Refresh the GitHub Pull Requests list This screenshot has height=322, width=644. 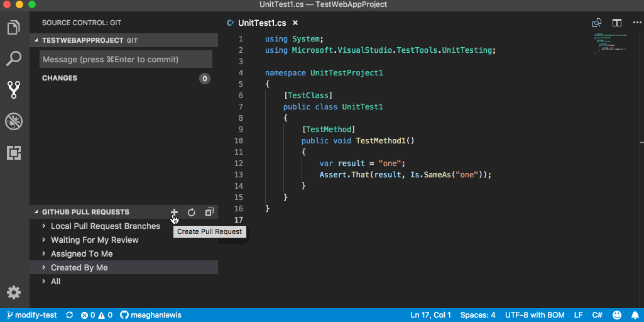coord(192,213)
